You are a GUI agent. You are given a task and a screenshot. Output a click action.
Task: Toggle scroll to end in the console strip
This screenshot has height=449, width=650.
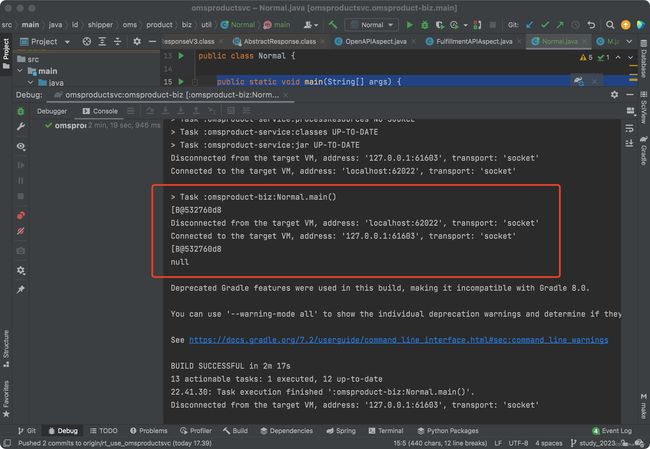point(629,143)
